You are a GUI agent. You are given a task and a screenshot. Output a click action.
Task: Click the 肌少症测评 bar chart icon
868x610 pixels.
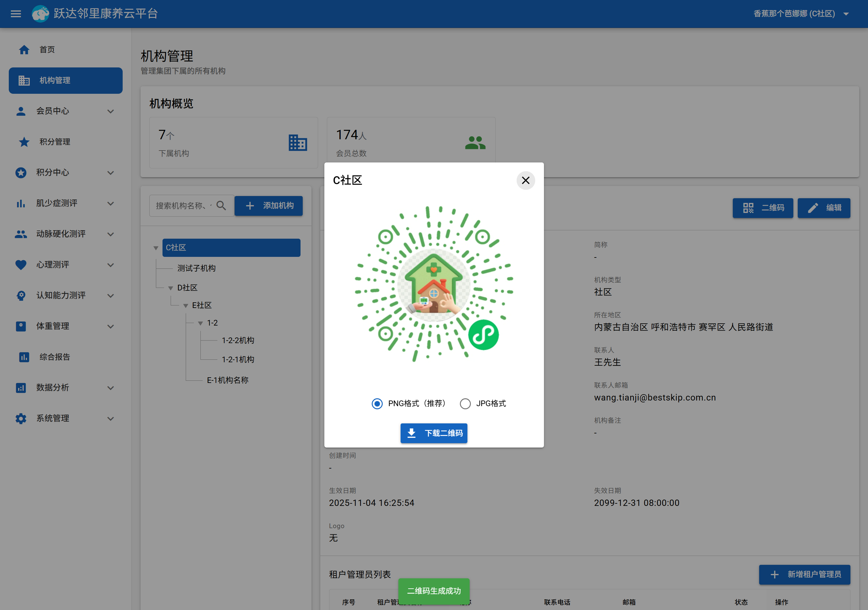coord(21,203)
